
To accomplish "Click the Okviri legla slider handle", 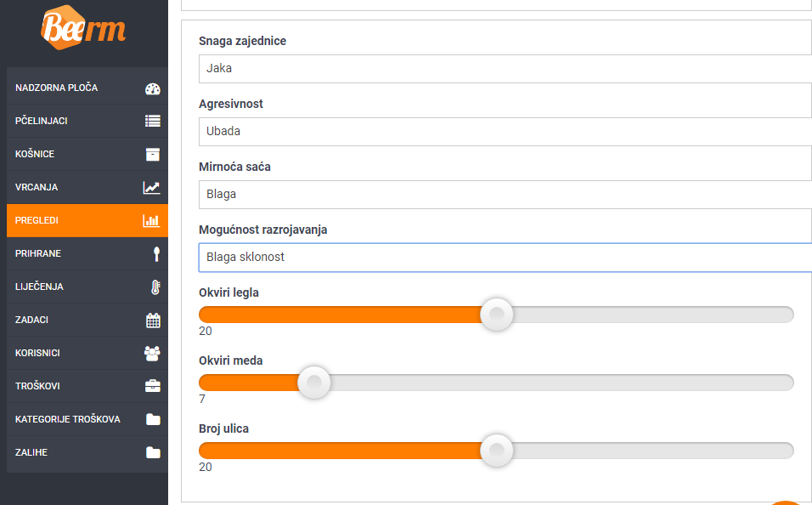I will pyautogui.click(x=497, y=315).
